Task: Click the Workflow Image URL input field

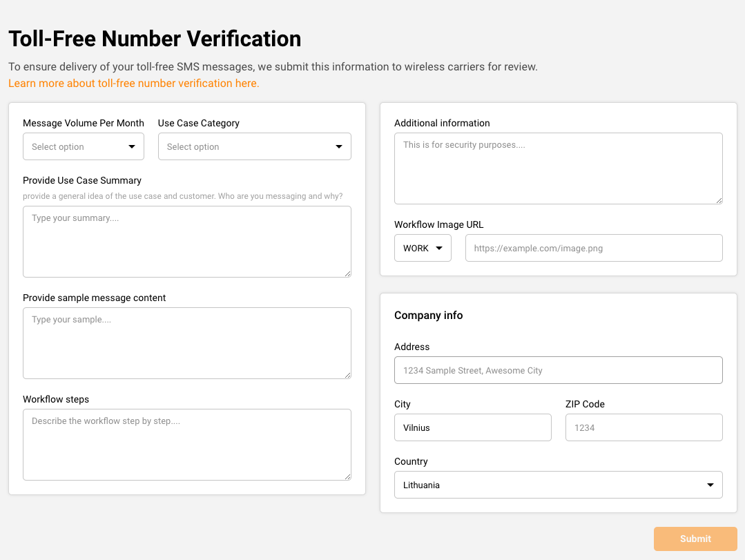Action: point(593,248)
